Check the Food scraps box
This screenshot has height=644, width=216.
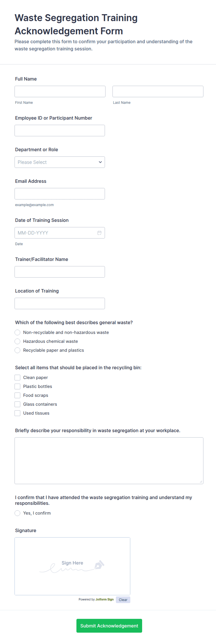click(x=18, y=395)
